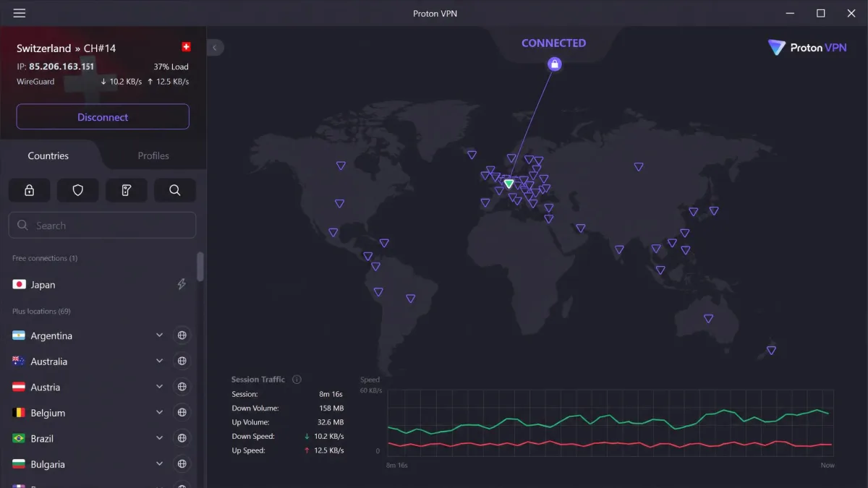Click the Australia server marker on map
The width and height of the screenshot is (868, 488).
(708, 318)
